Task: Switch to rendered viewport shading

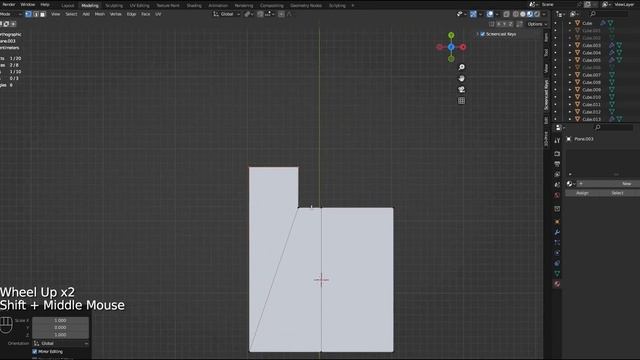Action: 537,14
